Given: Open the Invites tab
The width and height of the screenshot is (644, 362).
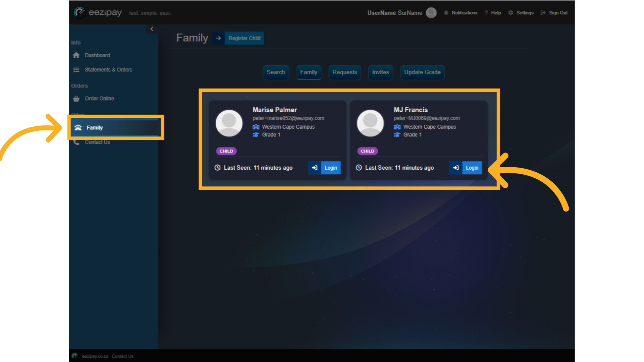Looking at the screenshot, I should pyautogui.click(x=380, y=72).
